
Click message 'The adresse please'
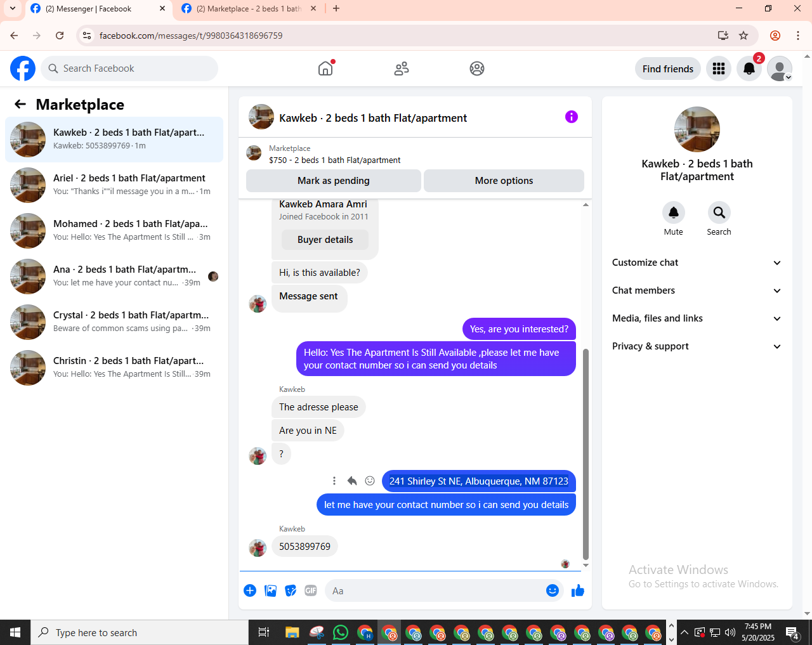(x=318, y=407)
